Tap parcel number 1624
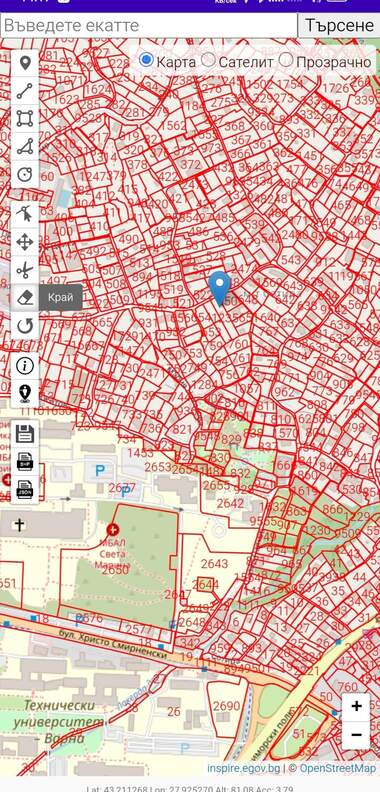Screen dimensions: 380x792 (x=98, y=90)
